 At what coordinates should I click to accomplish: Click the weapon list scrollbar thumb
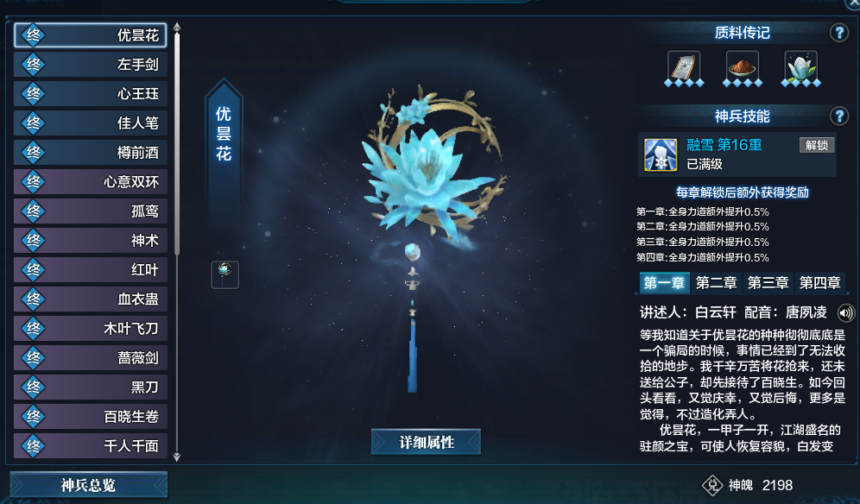[x=177, y=143]
